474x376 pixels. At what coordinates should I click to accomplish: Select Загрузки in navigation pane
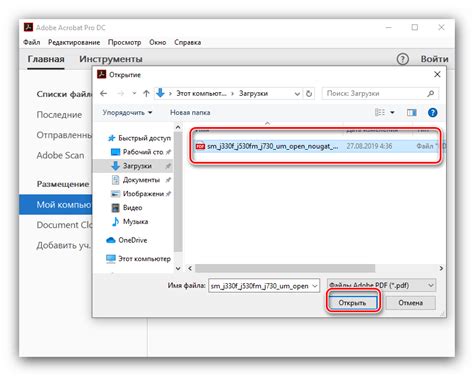point(132,166)
